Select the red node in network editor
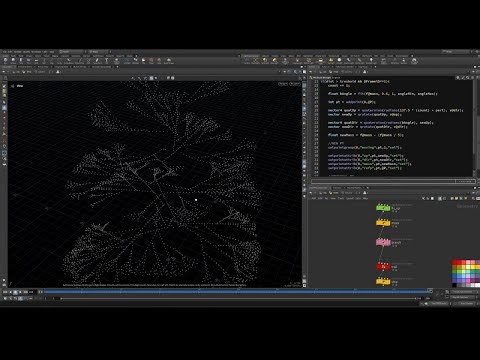 [383, 266]
